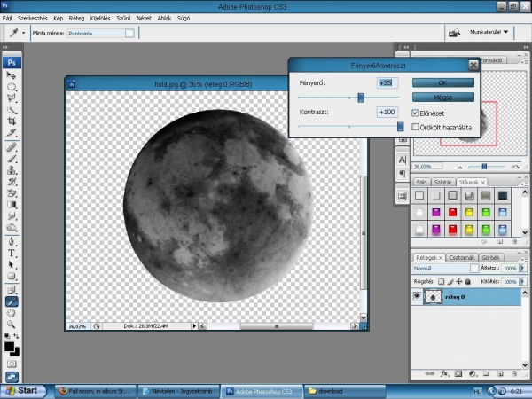Select the Elliptical Marquee tool
The width and height of the screenshot is (532, 399).
[x=12, y=87]
